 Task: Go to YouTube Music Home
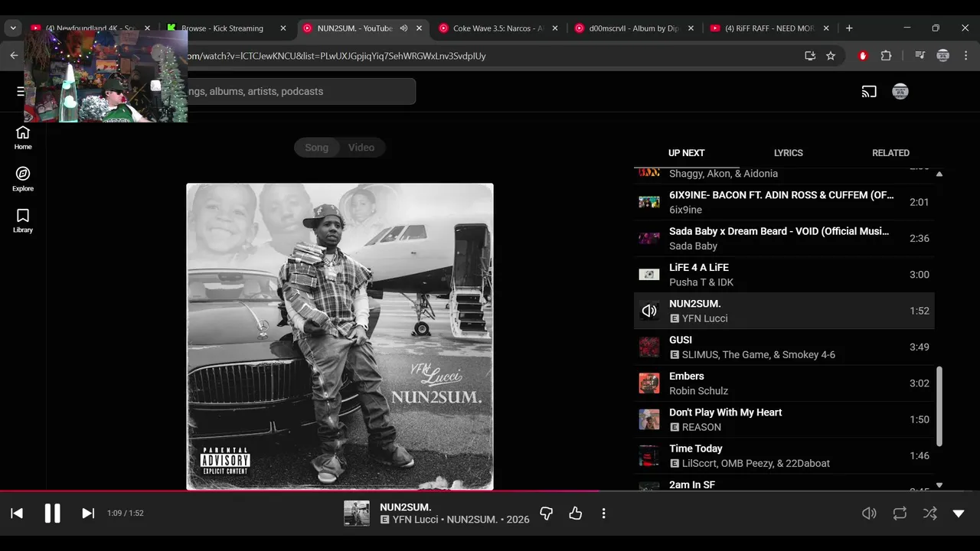[x=23, y=138]
